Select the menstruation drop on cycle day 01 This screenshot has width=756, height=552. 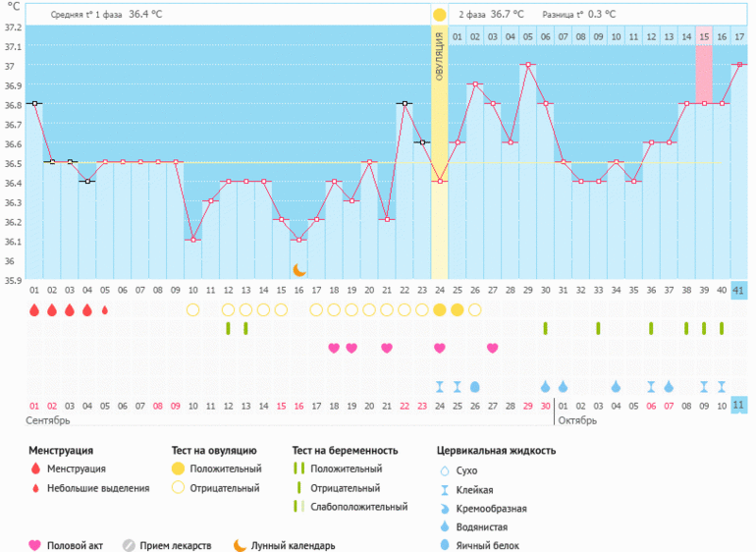click(34, 310)
